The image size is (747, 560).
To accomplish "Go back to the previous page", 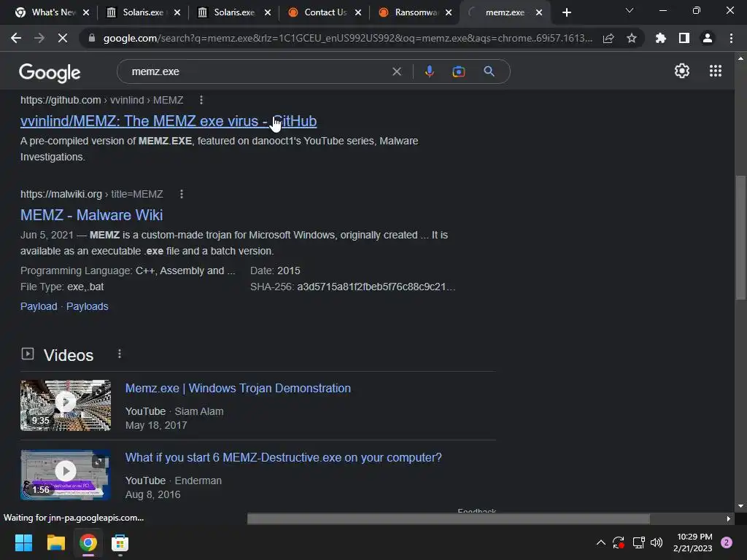I will (x=16, y=38).
